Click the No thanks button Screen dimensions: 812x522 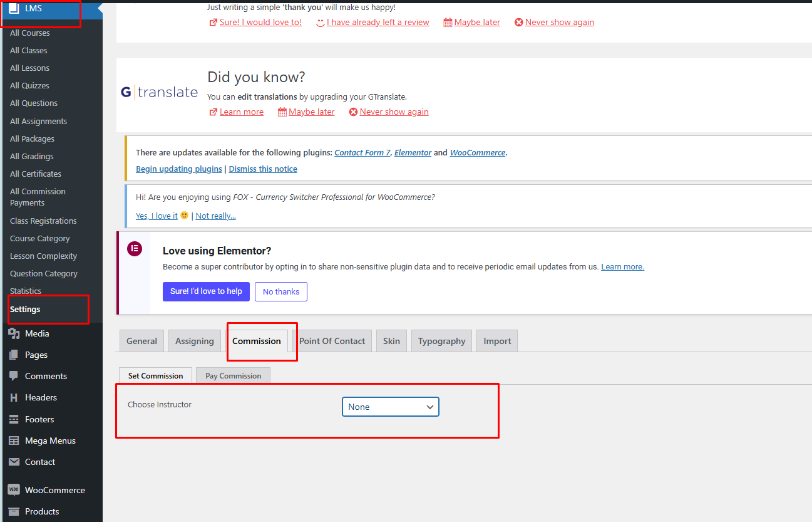point(281,291)
